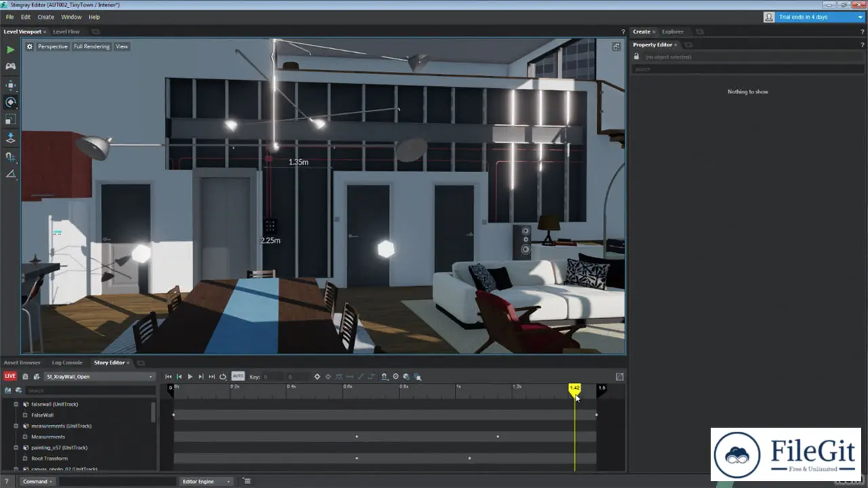
Task: Open the St_XrayWall_Open story dropdown
Action: pos(100,377)
